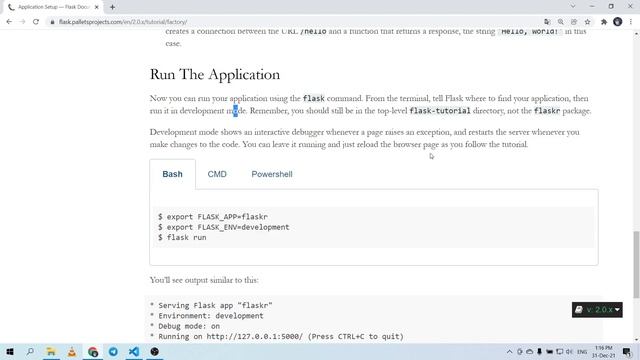
Task: Open VLC media player from taskbar
Action: coord(72,351)
